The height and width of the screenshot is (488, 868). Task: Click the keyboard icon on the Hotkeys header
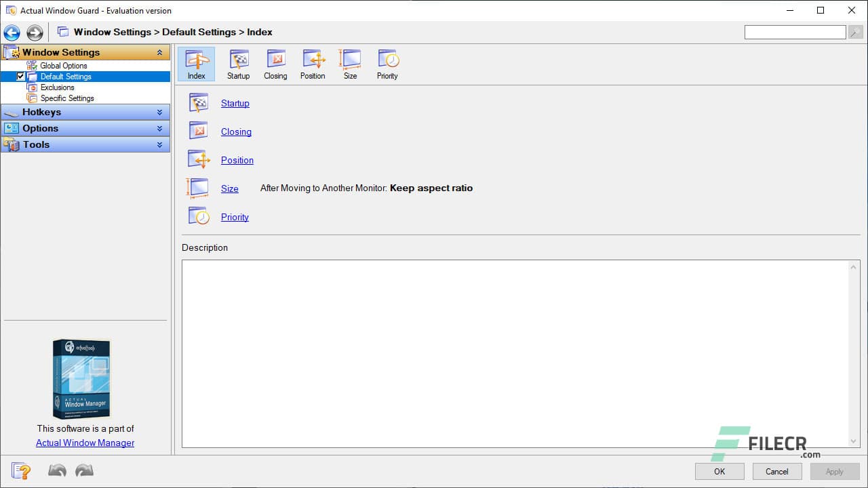[12, 113]
